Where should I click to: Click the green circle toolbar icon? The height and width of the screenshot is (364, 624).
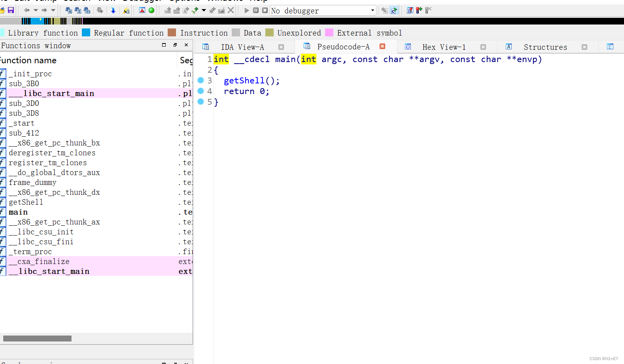[x=151, y=10]
